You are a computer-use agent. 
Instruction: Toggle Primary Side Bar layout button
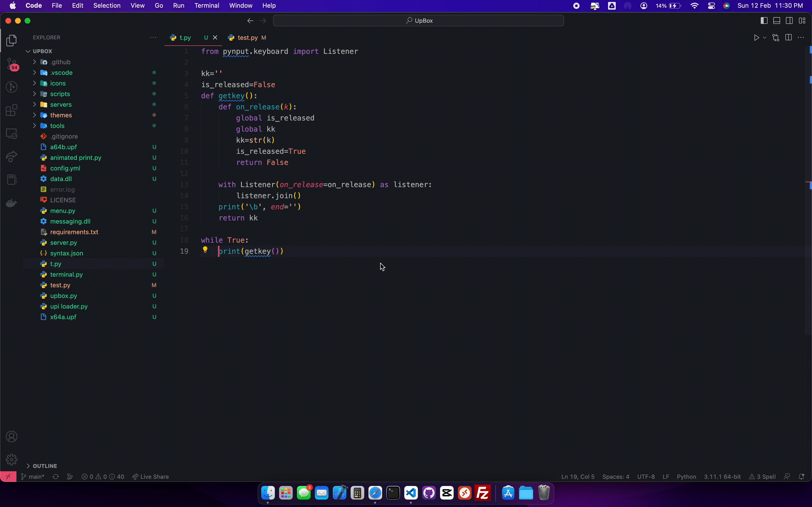(764, 21)
